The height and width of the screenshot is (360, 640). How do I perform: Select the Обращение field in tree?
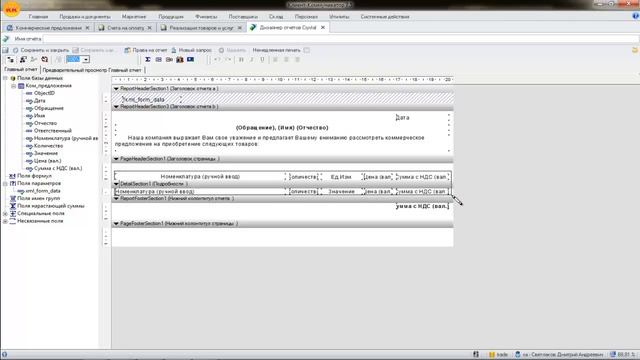[49, 108]
